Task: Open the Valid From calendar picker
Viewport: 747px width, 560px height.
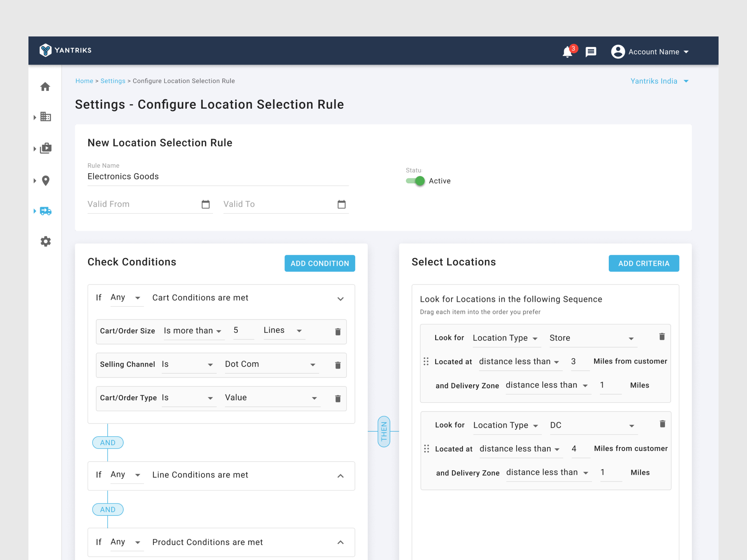Action: tap(206, 205)
